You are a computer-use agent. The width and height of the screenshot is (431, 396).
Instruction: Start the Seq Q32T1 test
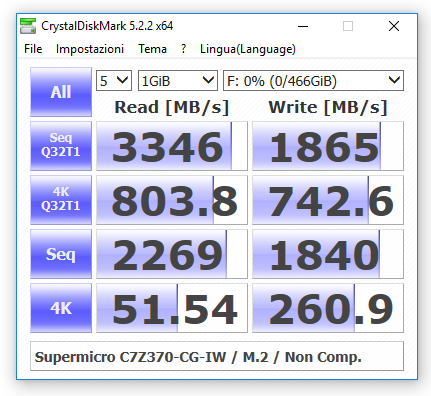61,146
